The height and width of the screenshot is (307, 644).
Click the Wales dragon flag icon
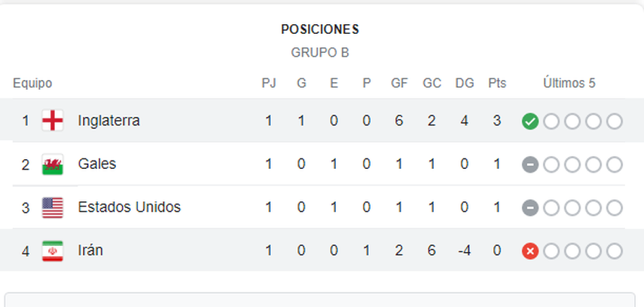coord(53,164)
